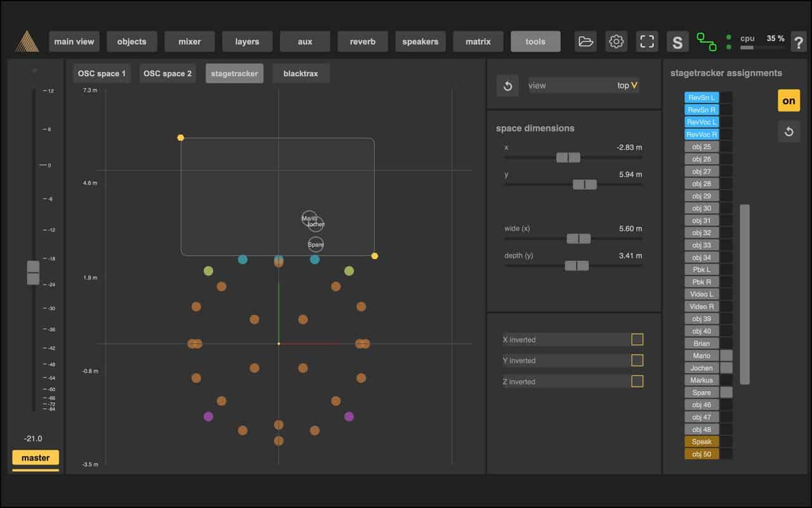Click the master button
This screenshot has height=508, width=812.
click(x=36, y=458)
